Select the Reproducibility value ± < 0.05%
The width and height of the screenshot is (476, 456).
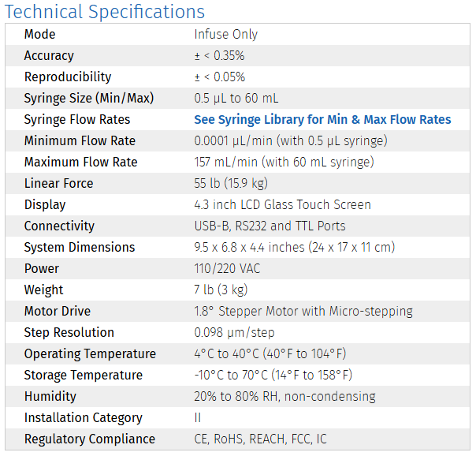tap(219, 77)
